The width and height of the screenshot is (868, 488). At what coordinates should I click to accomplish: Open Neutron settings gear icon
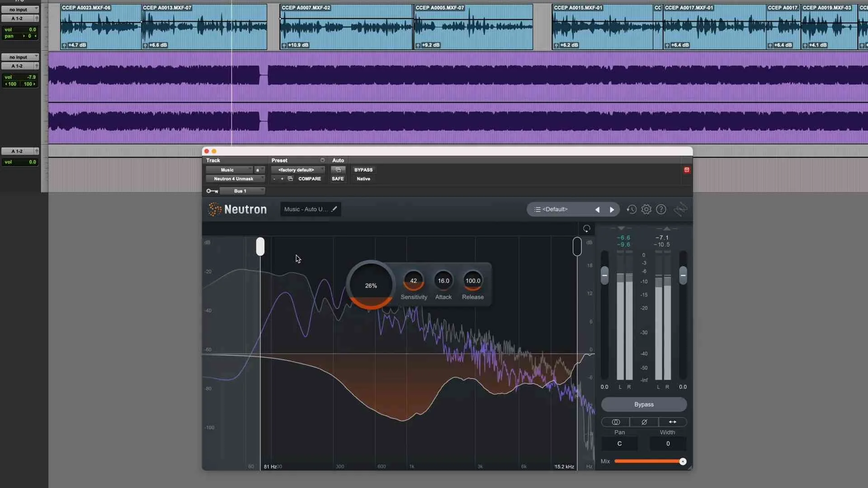tap(646, 209)
